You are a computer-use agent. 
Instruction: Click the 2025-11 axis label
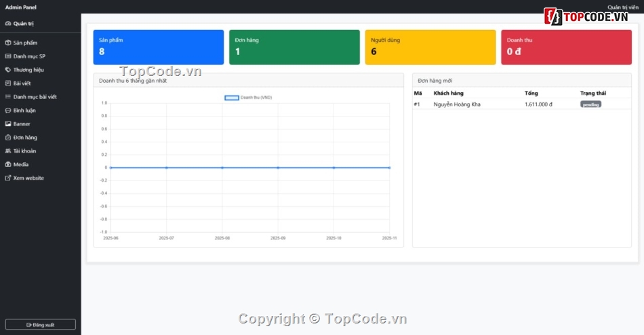coord(389,238)
